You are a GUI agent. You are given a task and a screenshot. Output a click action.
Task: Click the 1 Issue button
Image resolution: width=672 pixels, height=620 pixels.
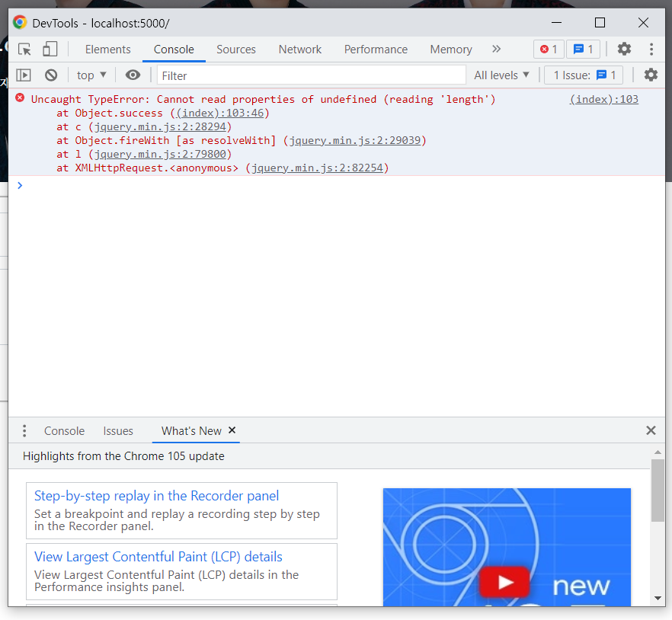click(584, 75)
